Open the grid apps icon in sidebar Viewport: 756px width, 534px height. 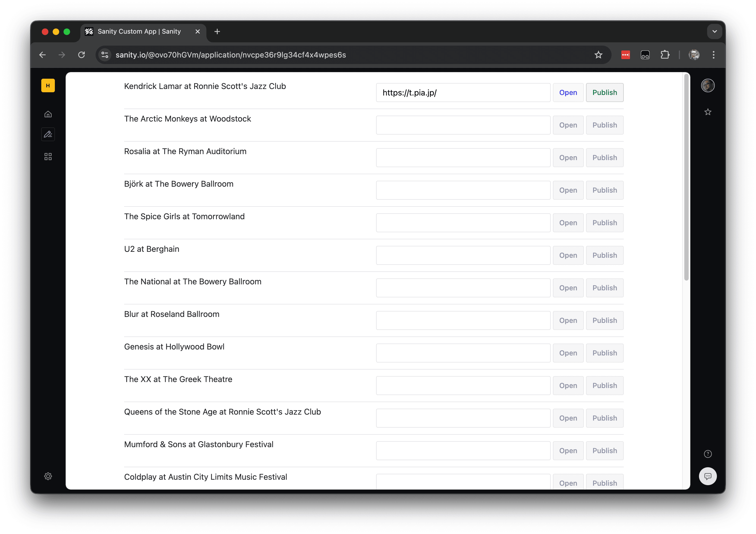coord(48,157)
